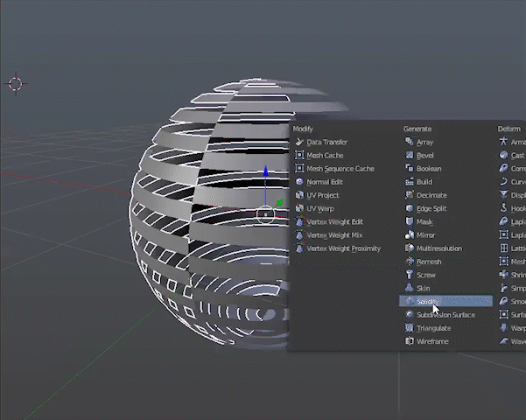Click the Wireframe modifier icon
526x420 pixels.
click(x=410, y=341)
